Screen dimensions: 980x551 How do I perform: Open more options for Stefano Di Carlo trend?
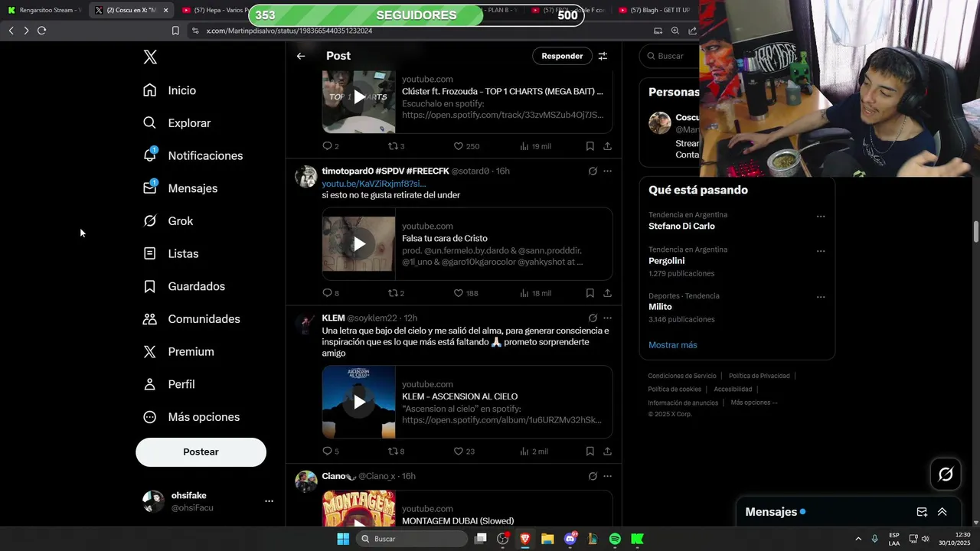pos(821,217)
